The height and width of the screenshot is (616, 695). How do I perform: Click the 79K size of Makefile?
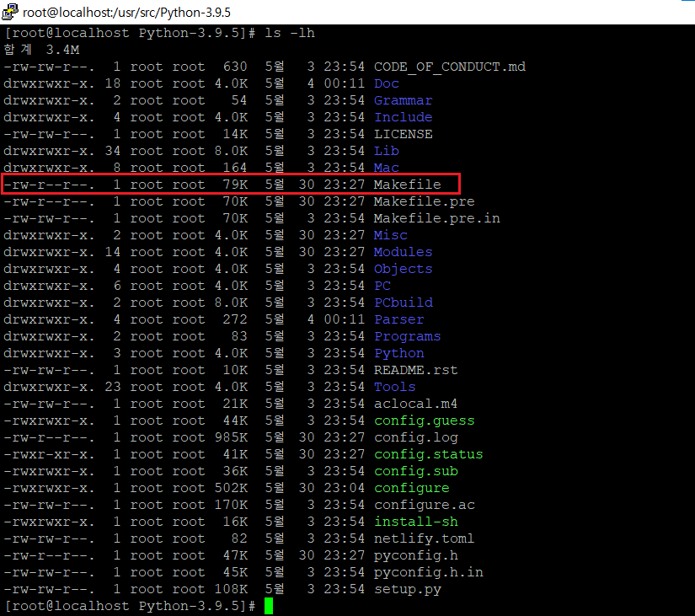[x=235, y=185]
